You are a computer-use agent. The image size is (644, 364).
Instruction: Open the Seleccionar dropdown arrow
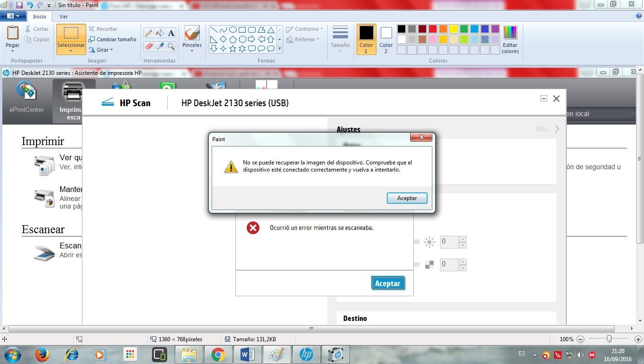71,50
